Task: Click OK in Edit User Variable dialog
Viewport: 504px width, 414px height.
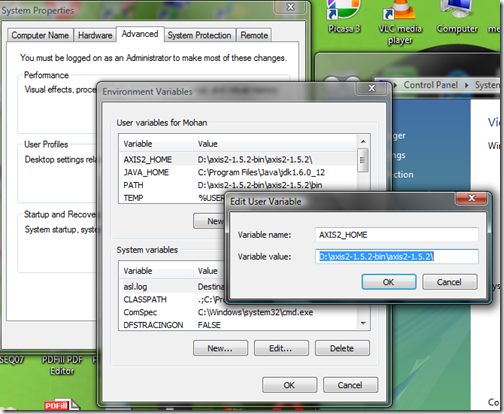Action: click(389, 282)
